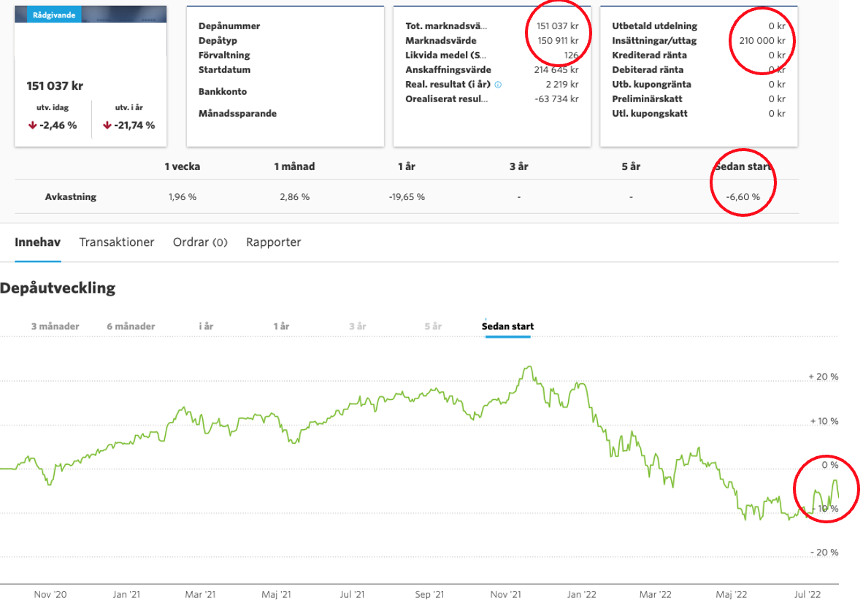The width and height of the screenshot is (863, 616).
Task: Show chart for 3 månader
Action: point(55,326)
